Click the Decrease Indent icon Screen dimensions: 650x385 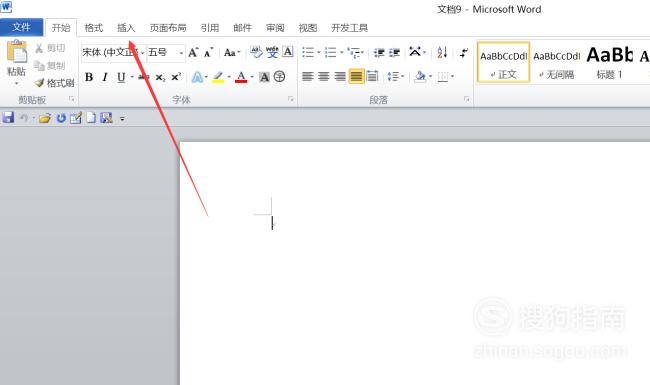[x=379, y=53]
